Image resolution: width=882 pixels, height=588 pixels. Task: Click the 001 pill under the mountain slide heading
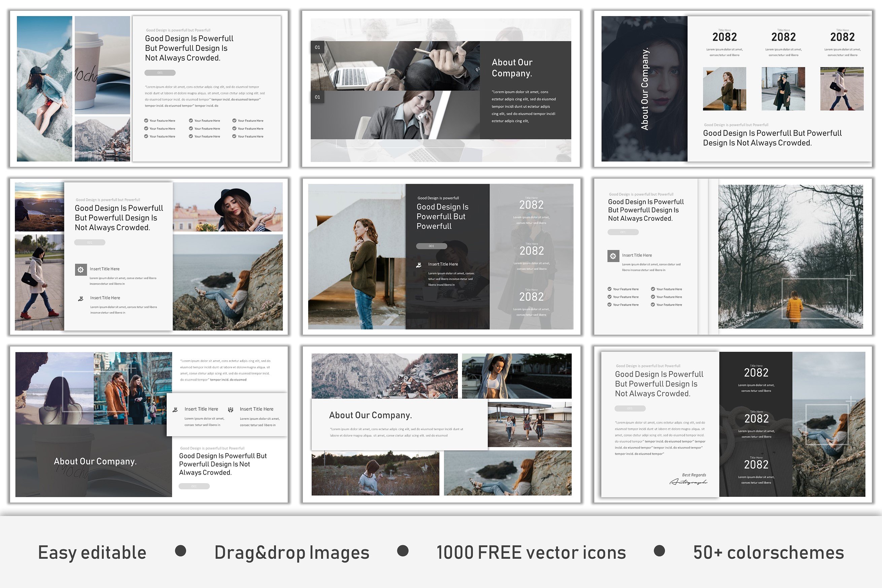coord(160,73)
